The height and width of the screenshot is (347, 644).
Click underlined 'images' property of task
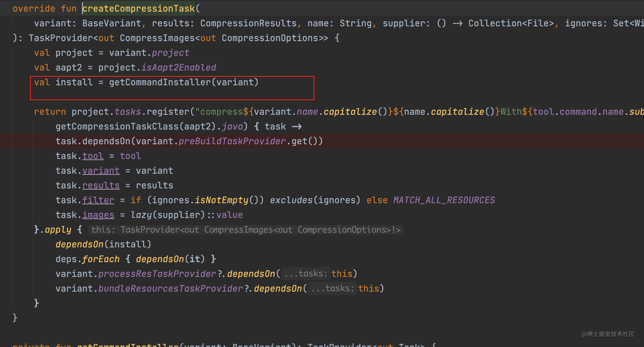tap(98, 215)
